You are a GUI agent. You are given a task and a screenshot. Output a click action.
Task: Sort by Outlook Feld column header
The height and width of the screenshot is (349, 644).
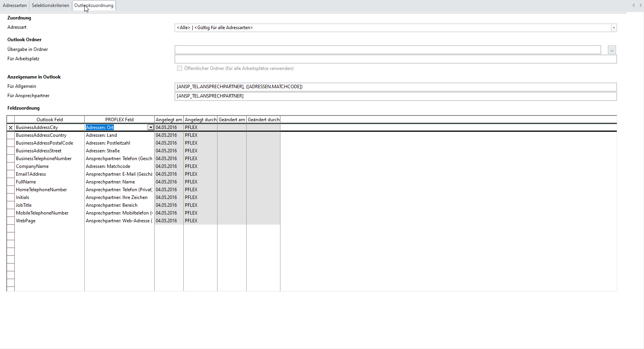[49, 120]
